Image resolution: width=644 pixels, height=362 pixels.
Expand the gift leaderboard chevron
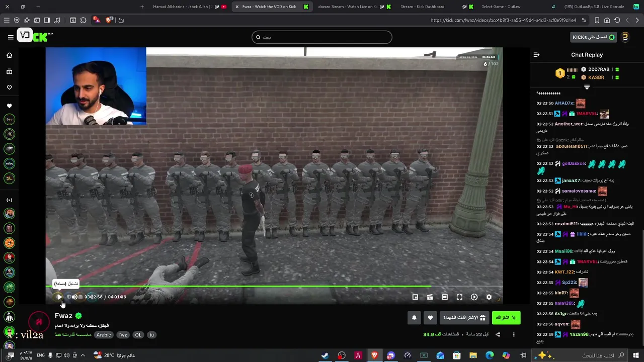pyautogui.click(x=587, y=87)
